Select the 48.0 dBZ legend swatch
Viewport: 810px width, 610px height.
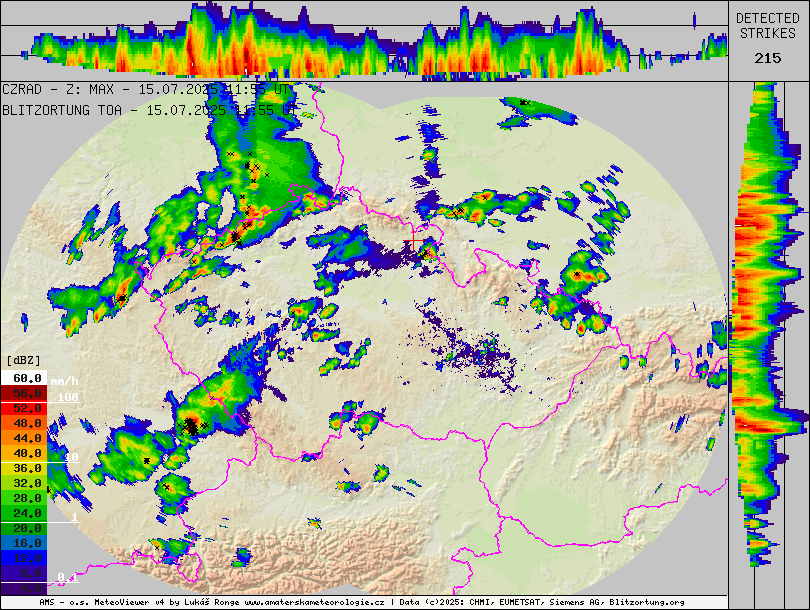24,423
